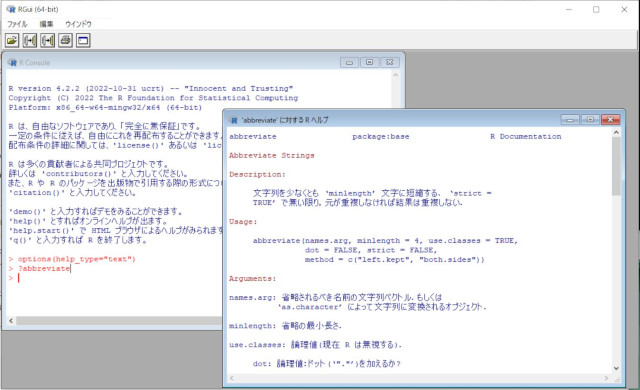The image size is (640, 390).
Task: Click the R icon in the abbreviate help title bar
Action: click(234, 120)
